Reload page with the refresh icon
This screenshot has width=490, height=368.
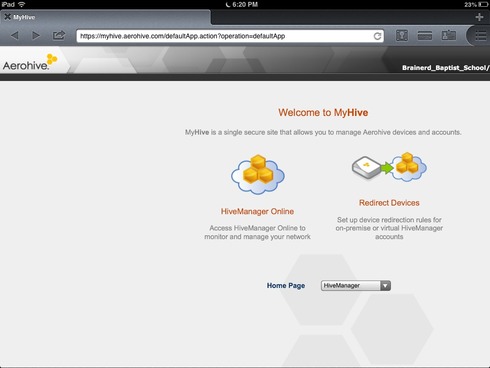377,36
